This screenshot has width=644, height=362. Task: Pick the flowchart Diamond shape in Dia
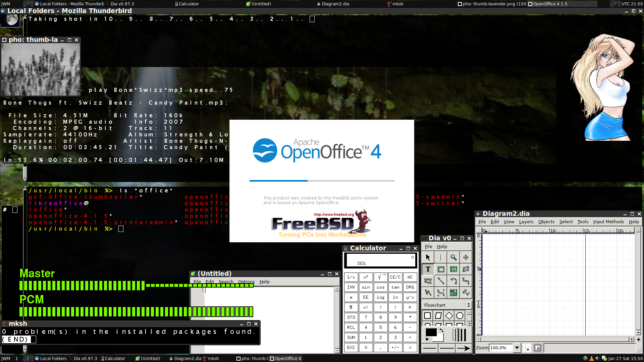pyautogui.click(x=449, y=316)
